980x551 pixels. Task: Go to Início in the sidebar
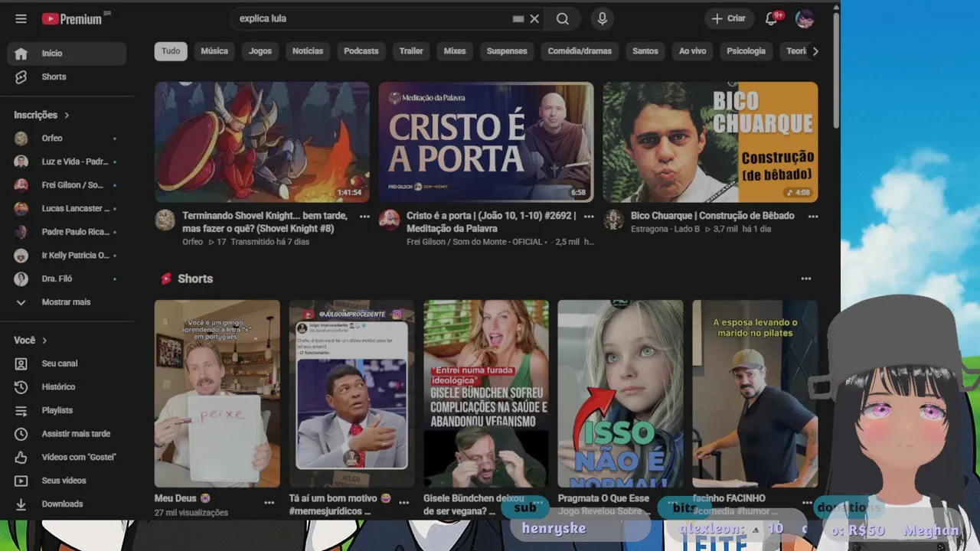click(x=67, y=54)
